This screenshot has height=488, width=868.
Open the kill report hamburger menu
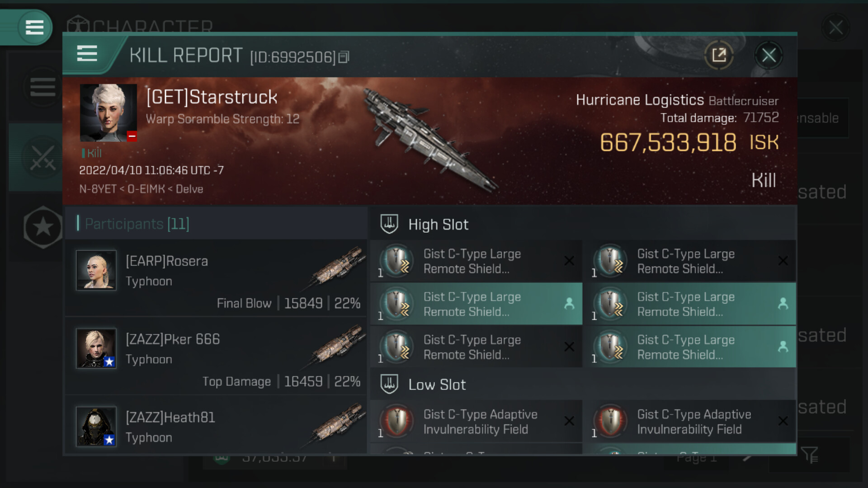coord(87,54)
